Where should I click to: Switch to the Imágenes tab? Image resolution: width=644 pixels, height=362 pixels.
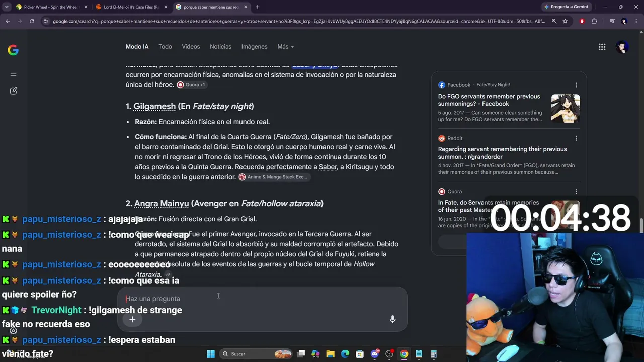pyautogui.click(x=254, y=47)
